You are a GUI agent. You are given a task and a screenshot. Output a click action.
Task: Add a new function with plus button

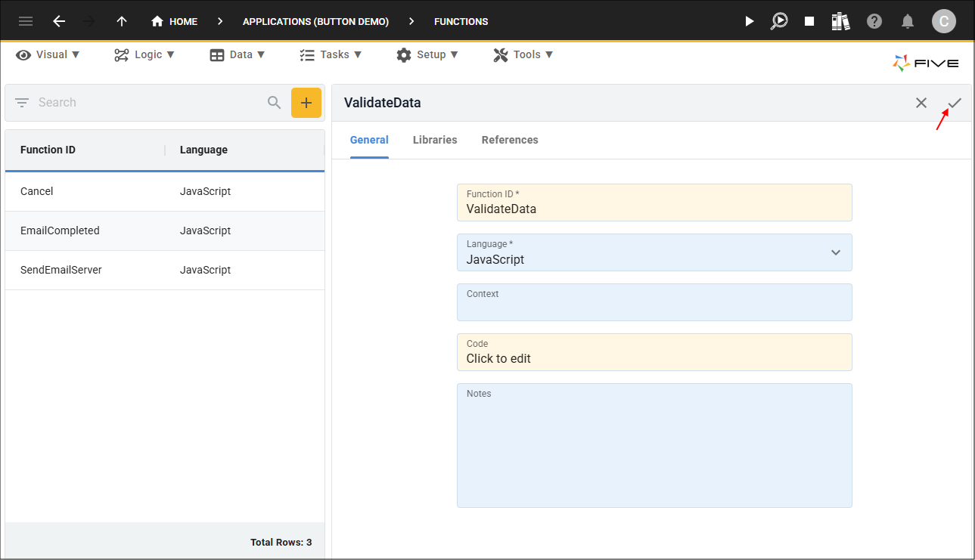[x=306, y=103]
